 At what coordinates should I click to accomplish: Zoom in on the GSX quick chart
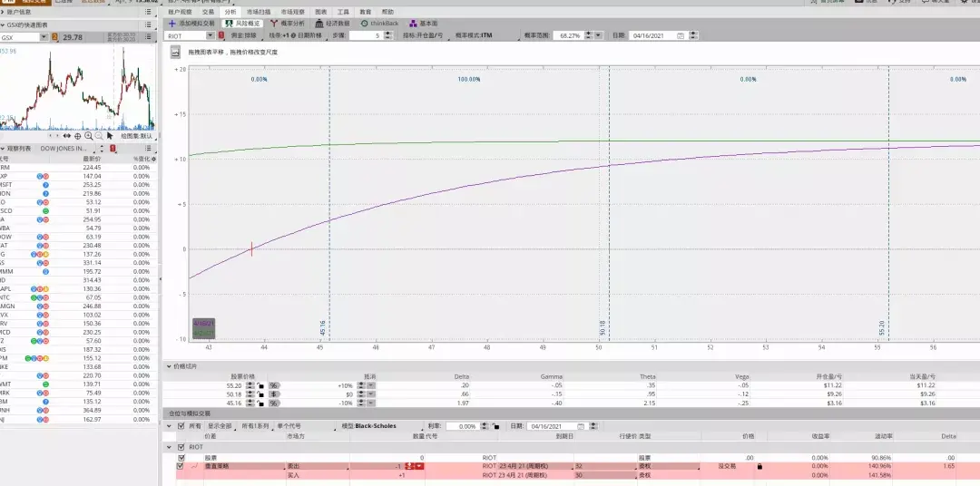(x=88, y=136)
